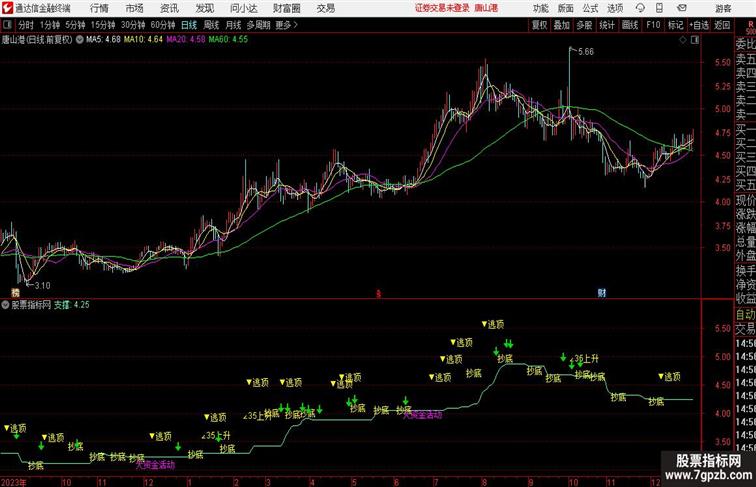Select the 日线 daily chart tab
The height and width of the screenshot is (487, 756).
pos(189,25)
